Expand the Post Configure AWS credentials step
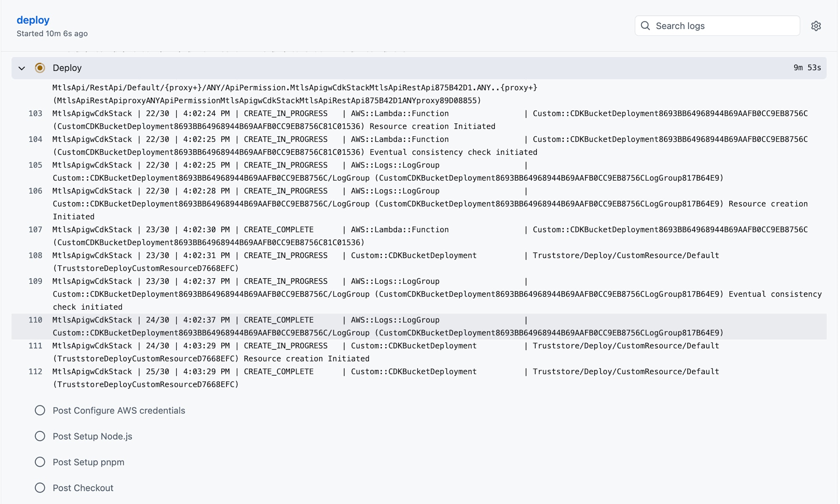 pyautogui.click(x=119, y=410)
